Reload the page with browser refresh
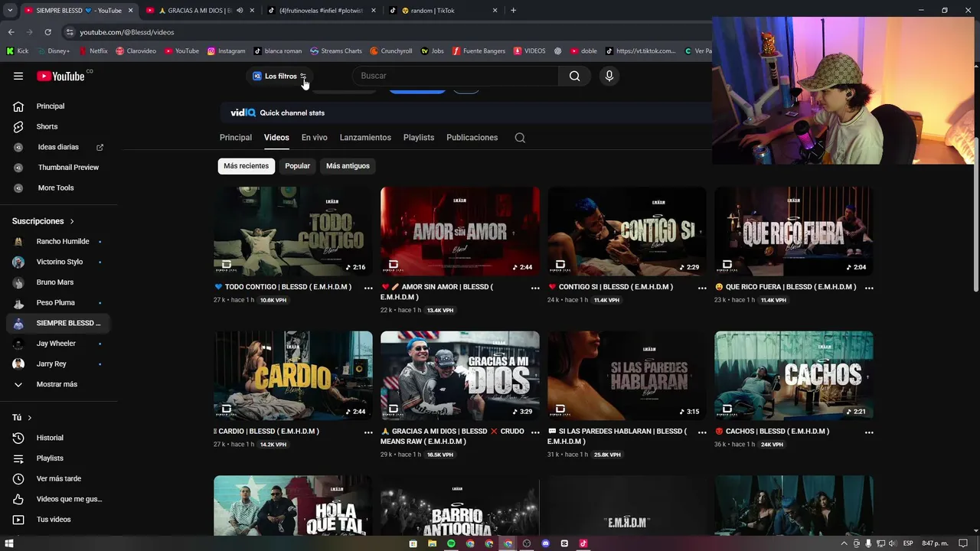 click(x=47, y=32)
